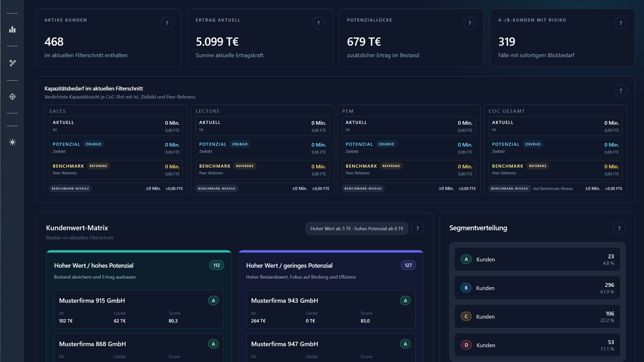Select the C Kunden segment row
Screen dimensions: 644x362
[x=537, y=317]
